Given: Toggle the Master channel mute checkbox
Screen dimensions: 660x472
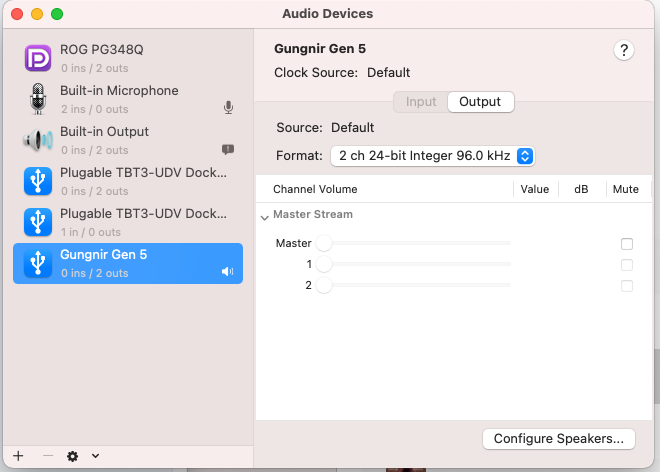Looking at the screenshot, I should click(627, 244).
